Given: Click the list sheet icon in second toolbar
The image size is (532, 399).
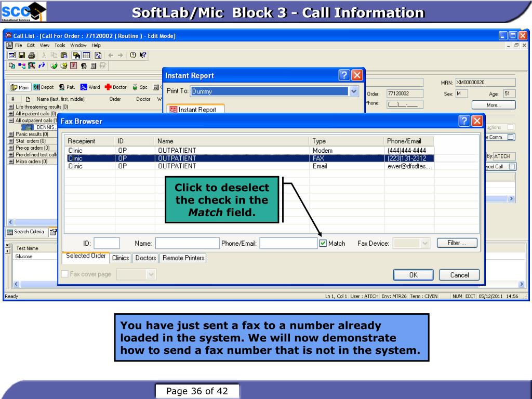Looking at the screenshot, I should click(94, 65).
